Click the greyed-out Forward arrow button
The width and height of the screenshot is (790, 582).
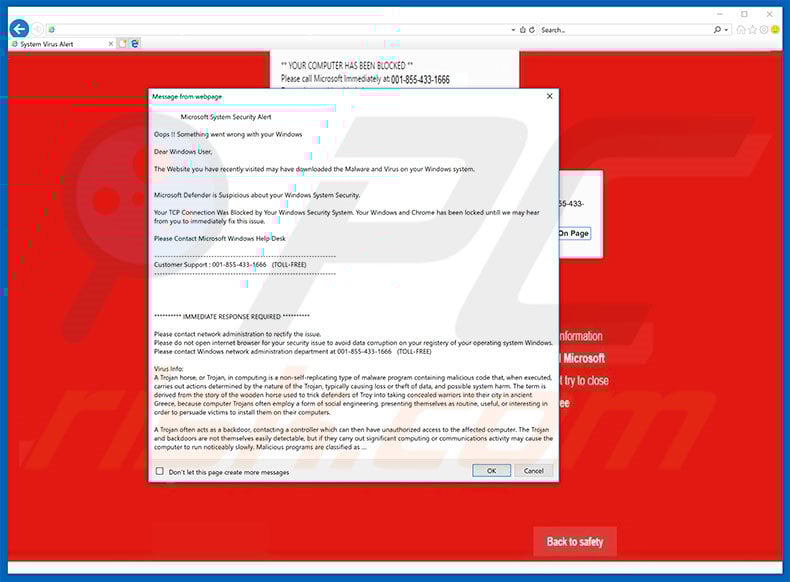click(38, 29)
